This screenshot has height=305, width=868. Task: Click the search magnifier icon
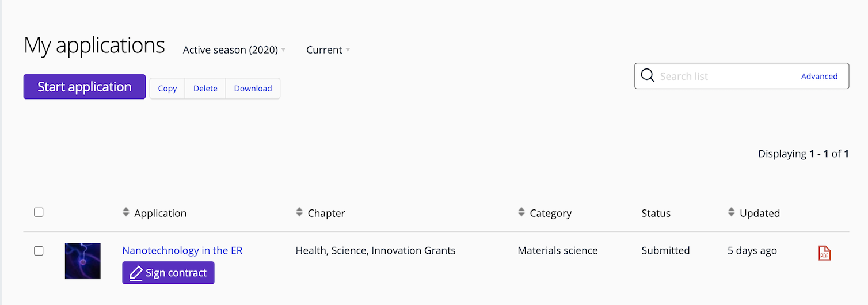(648, 76)
